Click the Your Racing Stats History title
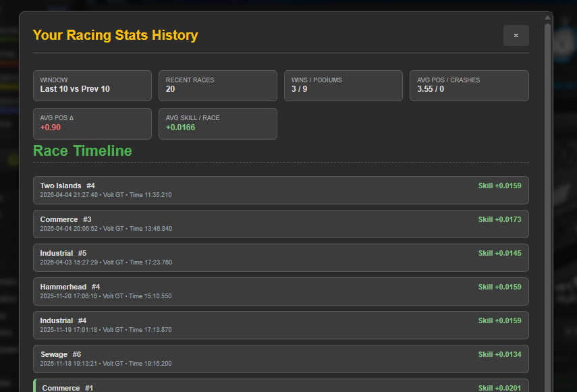Viewport: 577px width, 392px height. point(115,35)
